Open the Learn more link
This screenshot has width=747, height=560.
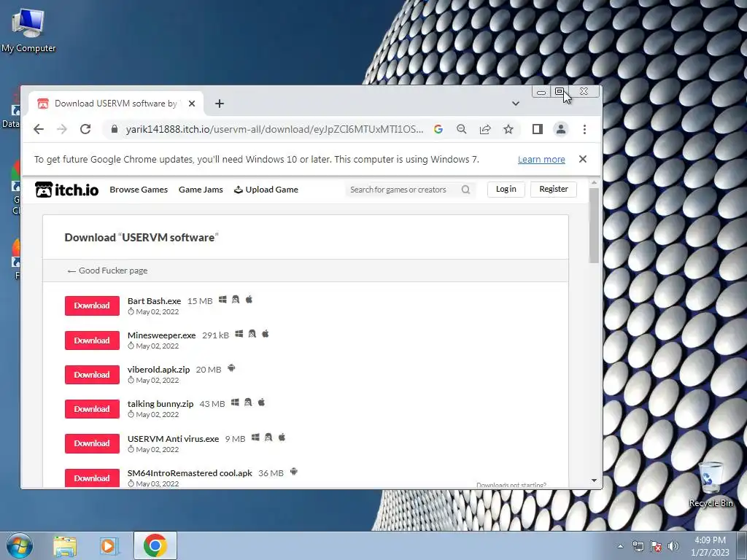pyautogui.click(x=541, y=160)
